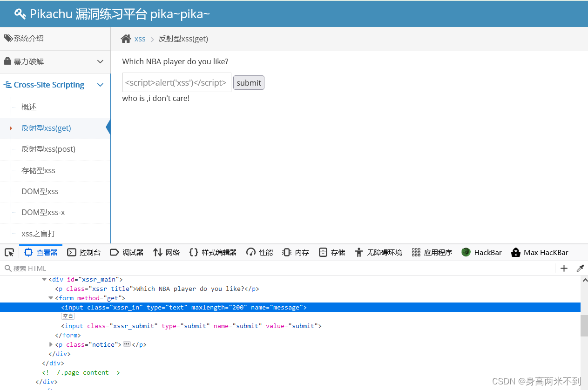The height and width of the screenshot is (390, 588).
Task: Collapse the form method get node arrow
Action: pyautogui.click(x=51, y=298)
